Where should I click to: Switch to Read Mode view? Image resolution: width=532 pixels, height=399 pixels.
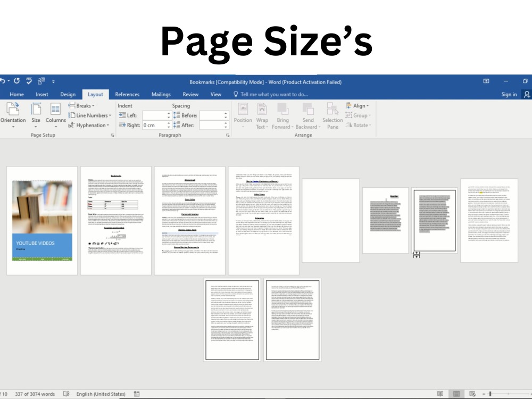point(440,394)
